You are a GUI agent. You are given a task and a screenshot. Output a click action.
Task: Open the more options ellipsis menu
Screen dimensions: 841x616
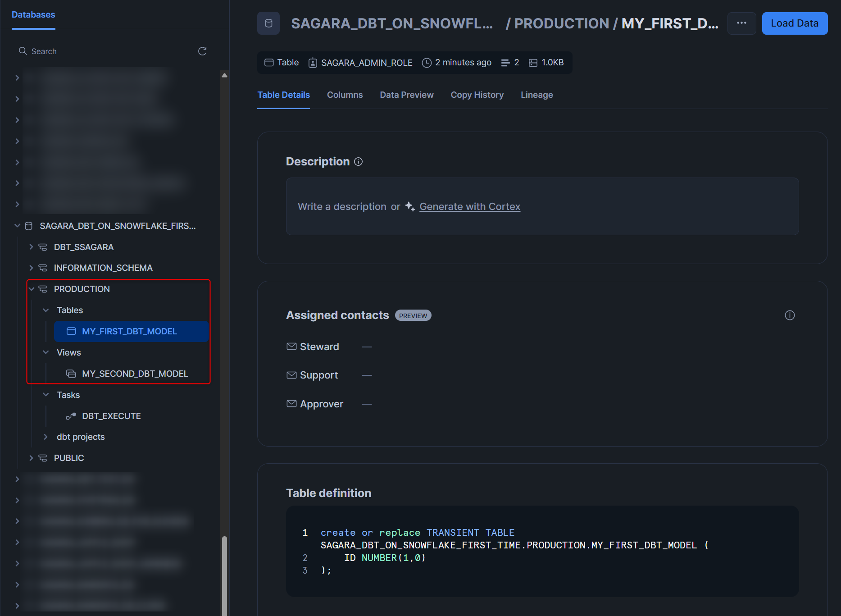click(741, 23)
